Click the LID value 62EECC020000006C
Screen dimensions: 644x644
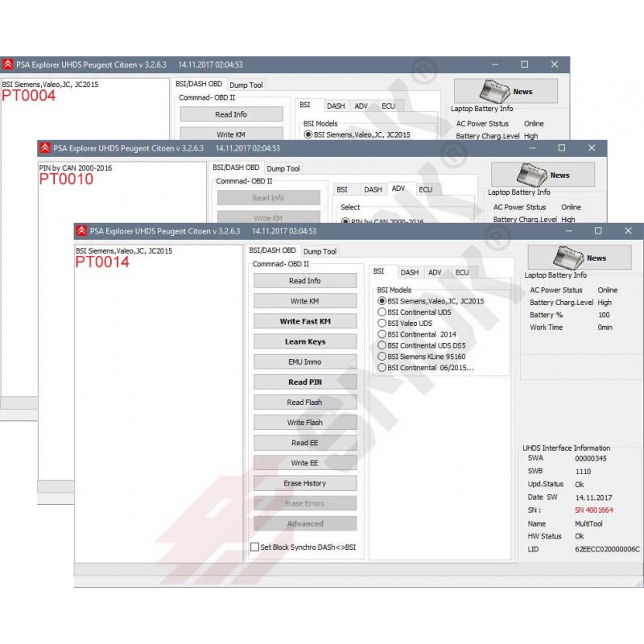coord(607,549)
